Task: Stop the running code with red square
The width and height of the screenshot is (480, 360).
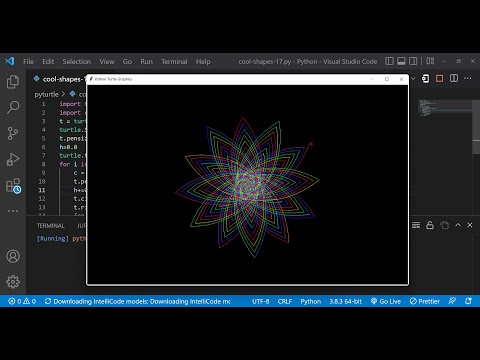Action: (x=440, y=79)
